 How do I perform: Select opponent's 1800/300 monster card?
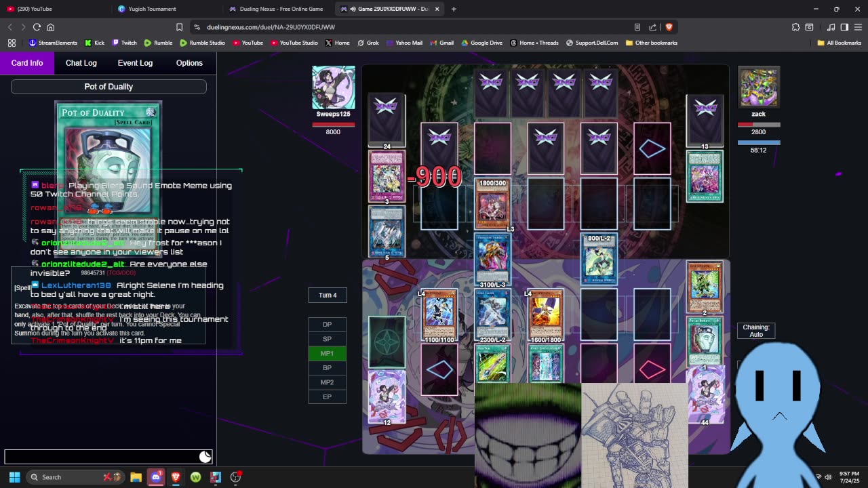(x=493, y=203)
